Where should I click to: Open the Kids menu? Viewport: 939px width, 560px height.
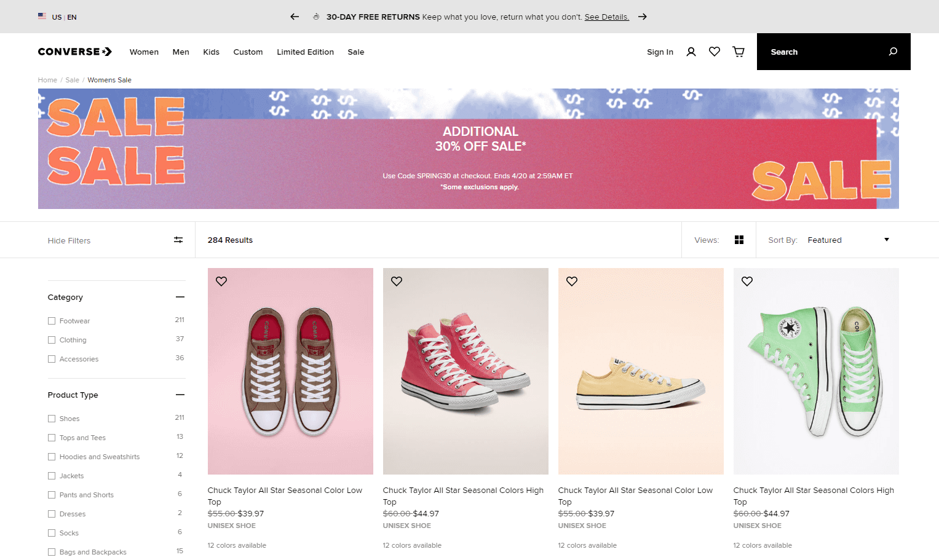click(x=211, y=52)
